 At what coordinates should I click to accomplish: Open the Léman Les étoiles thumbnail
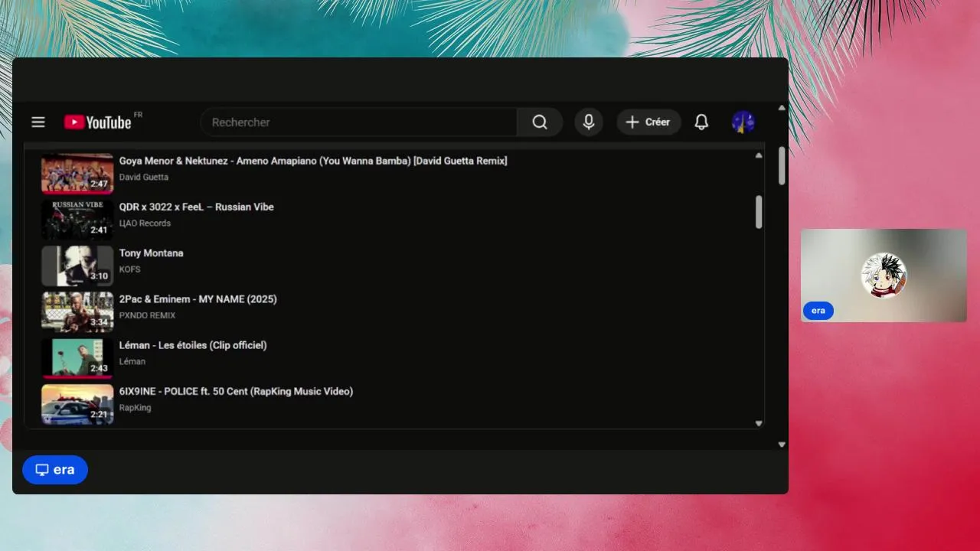(x=77, y=358)
